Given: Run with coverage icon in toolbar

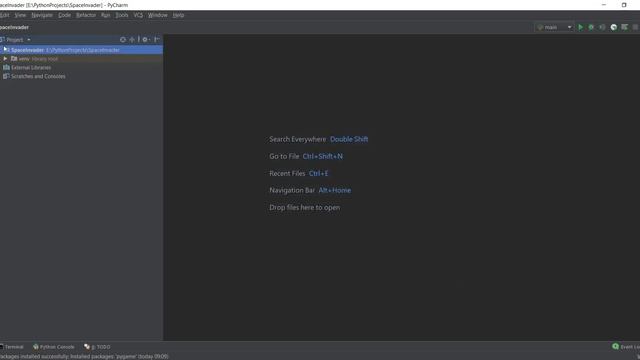Looking at the screenshot, I should tap(602, 27).
